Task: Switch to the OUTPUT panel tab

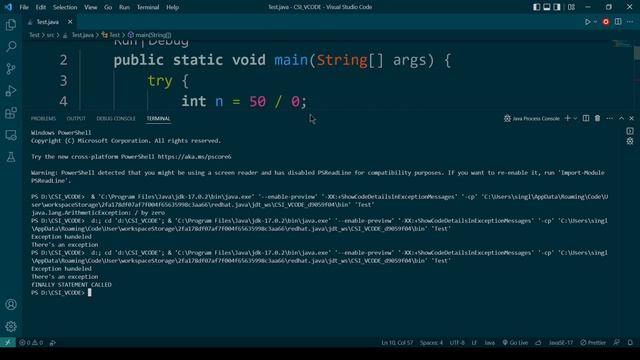Action: pos(76,118)
